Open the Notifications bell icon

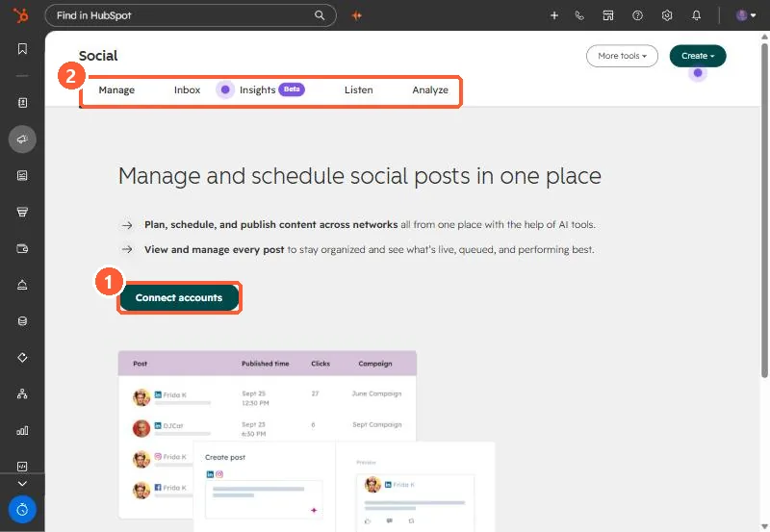696,15
